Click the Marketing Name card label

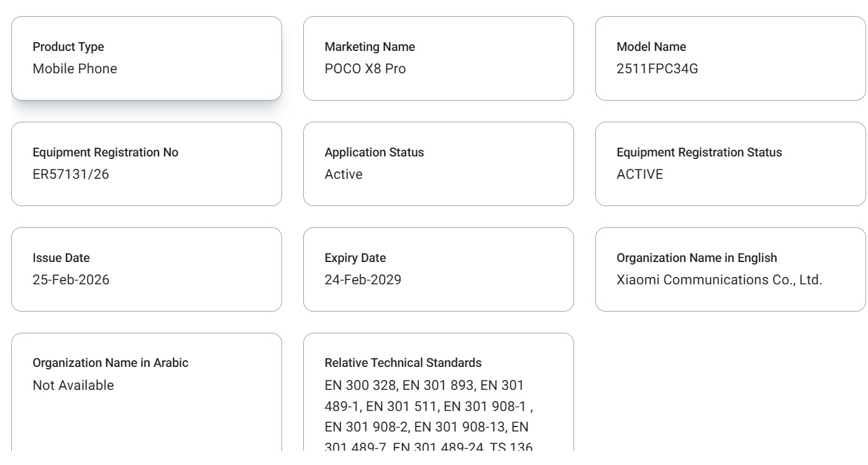click(x=370, y=47)
